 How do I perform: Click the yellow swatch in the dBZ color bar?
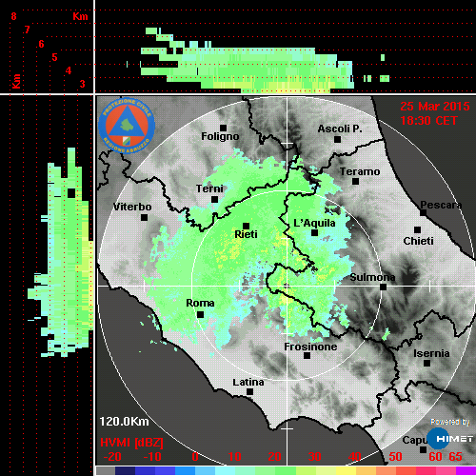(x=347, y=471)
